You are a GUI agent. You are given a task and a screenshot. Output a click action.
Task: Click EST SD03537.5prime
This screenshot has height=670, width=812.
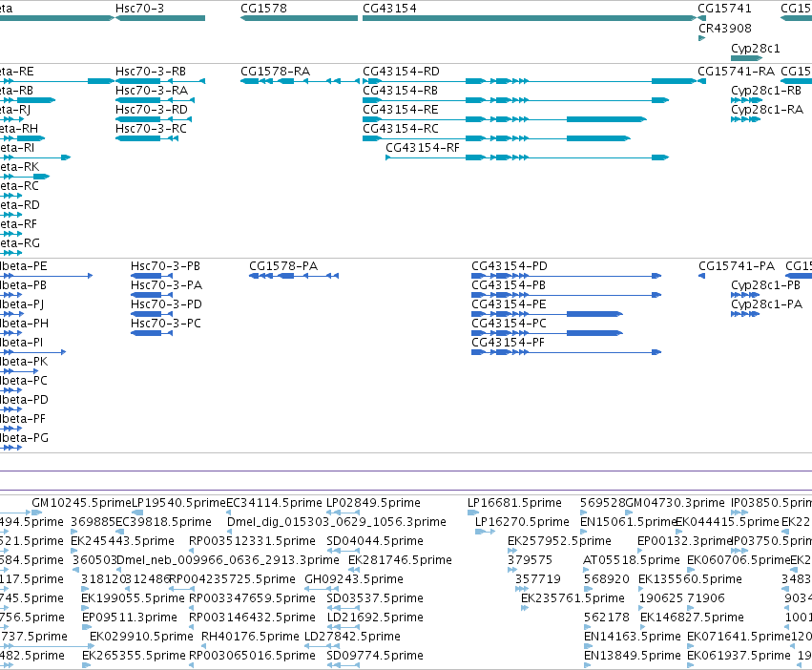point(343,608)
